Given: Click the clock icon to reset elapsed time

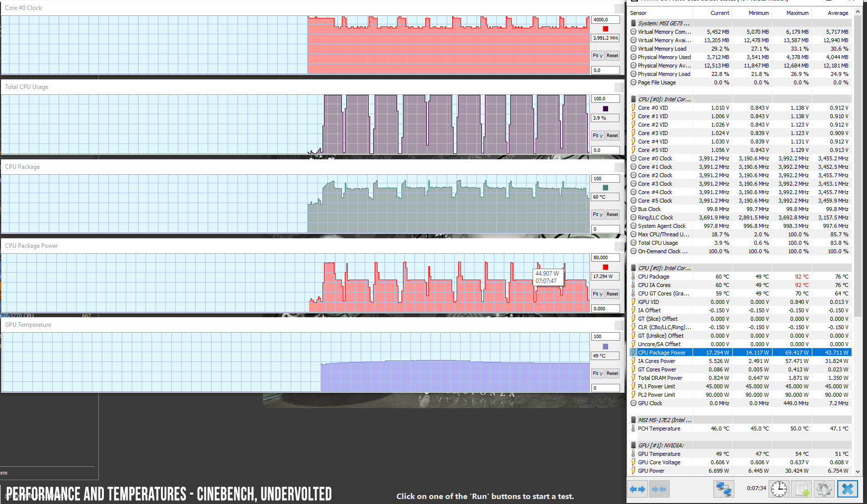Looking at the screenshot, I should 779,489.
